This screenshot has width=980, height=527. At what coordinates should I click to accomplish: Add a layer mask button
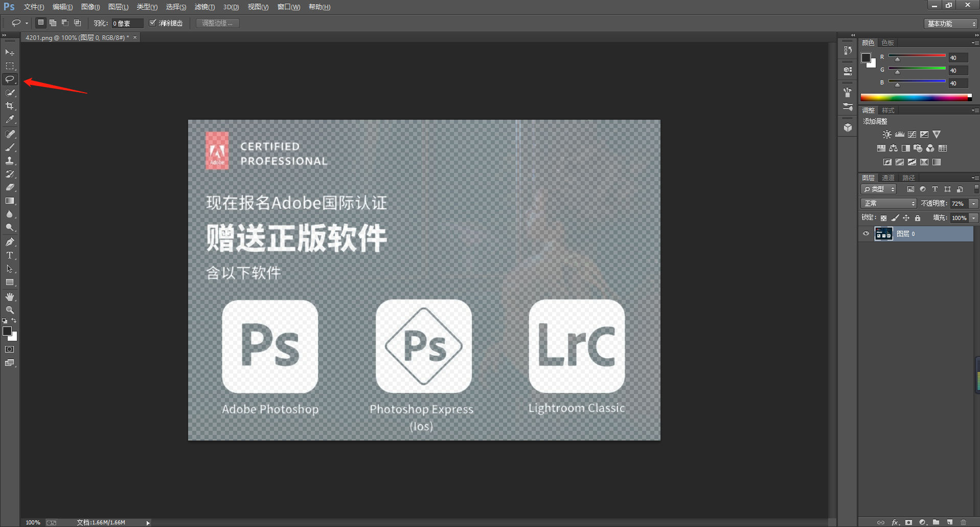coord(908,522)
